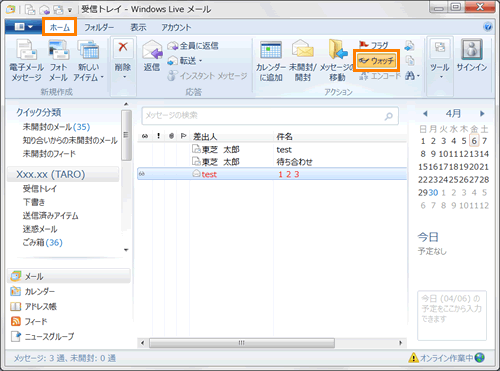Select the message with subject 待ち合わせ

coord(272,162)
